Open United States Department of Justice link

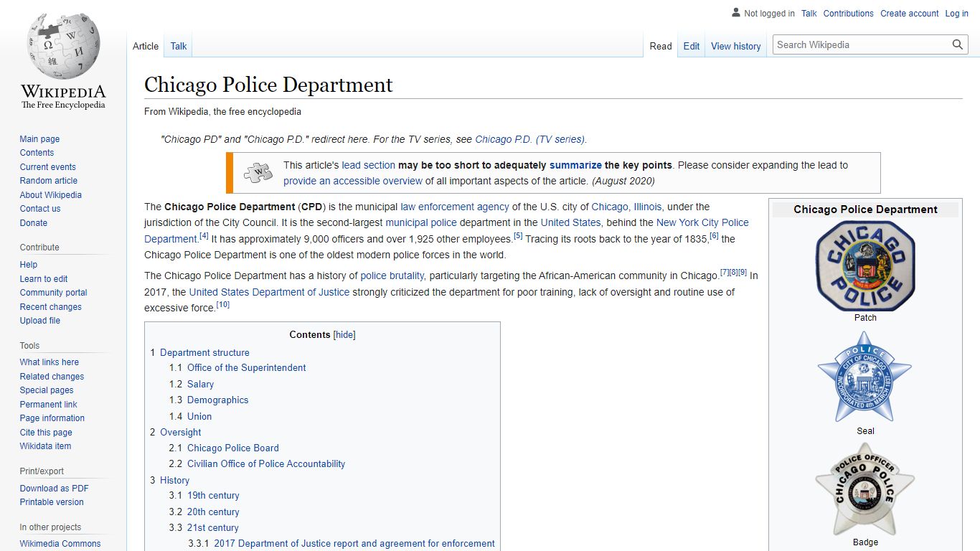(269, 292)
